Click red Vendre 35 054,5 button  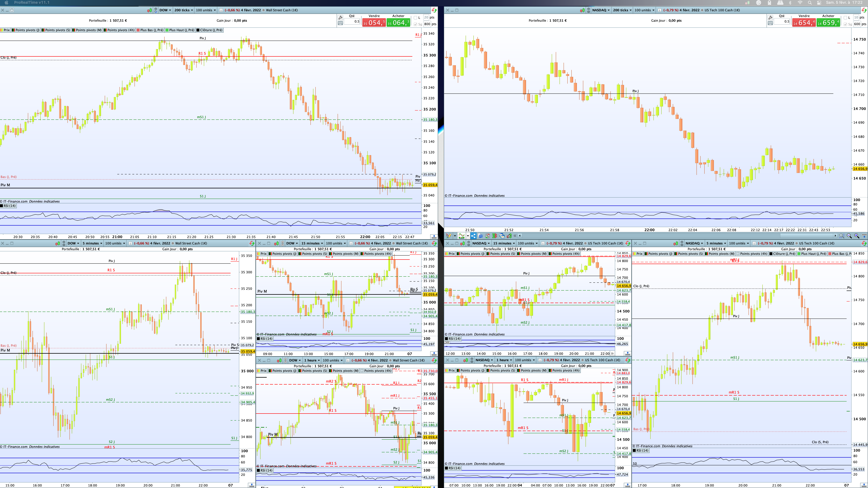click(x=374, y=23)
